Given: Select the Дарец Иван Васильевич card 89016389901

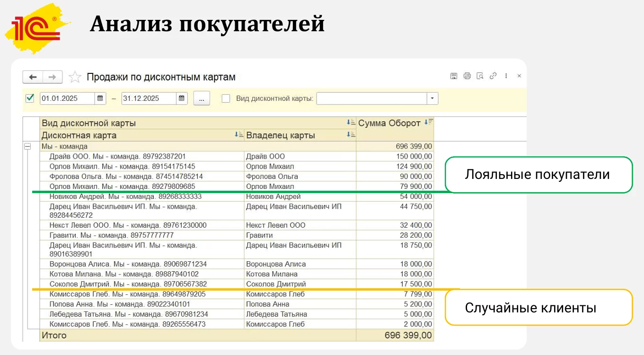Looking at the screenshot, I should click(x=142, y=249).
